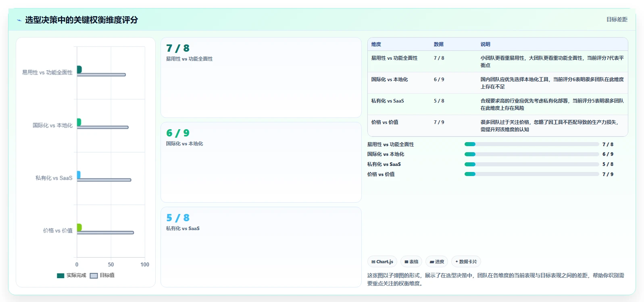Click the x-axis tick value 100
The image size is (644, 302).
(145, 265)
